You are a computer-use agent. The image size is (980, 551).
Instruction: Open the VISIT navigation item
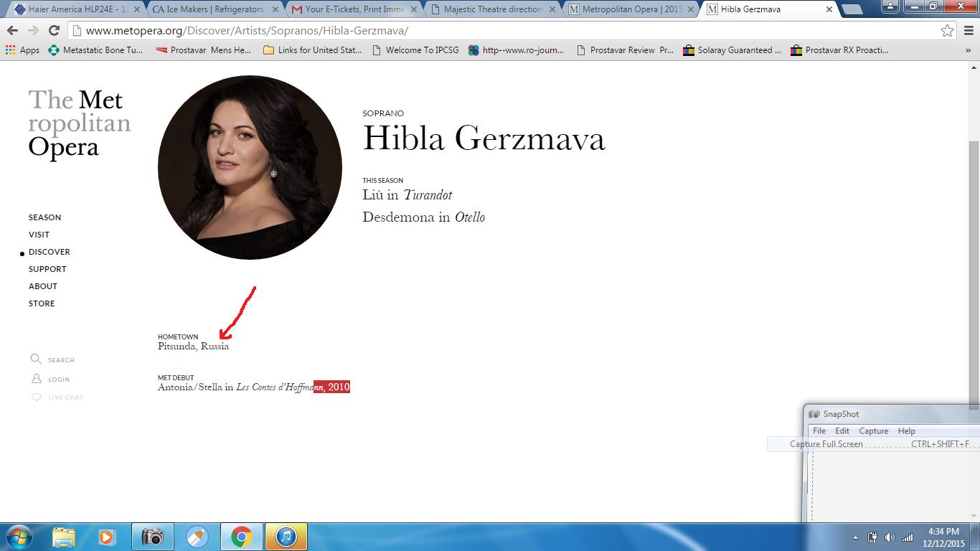(39, 235)
